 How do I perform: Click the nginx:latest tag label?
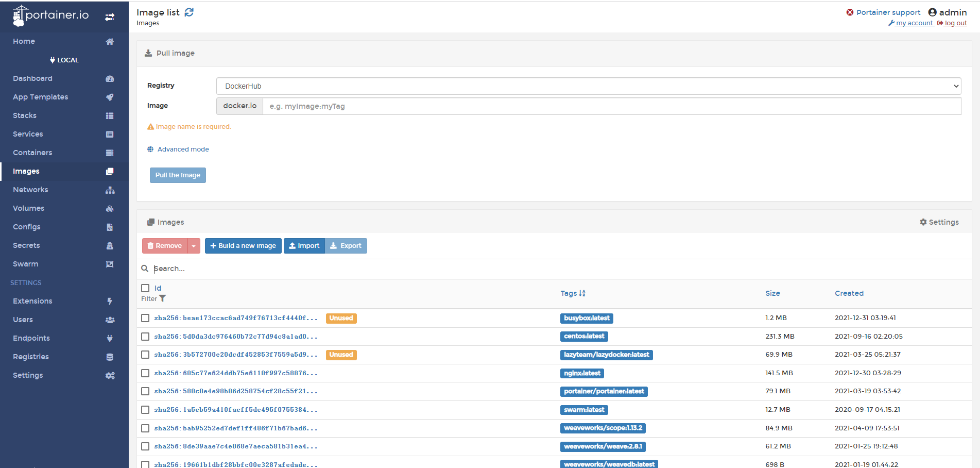[582, 373]
